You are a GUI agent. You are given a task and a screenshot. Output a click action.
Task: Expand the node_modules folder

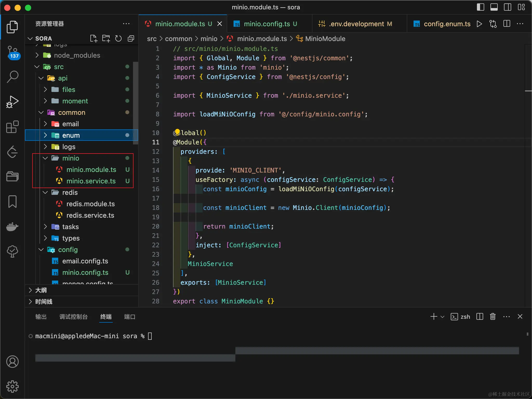[77, 55]
